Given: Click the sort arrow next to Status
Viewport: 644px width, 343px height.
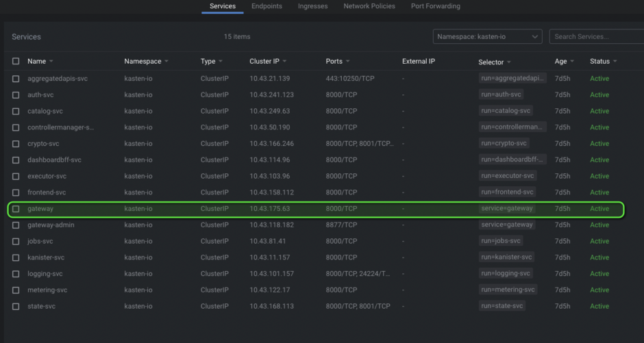Looking at the screenshot, I should coord(615,62).
